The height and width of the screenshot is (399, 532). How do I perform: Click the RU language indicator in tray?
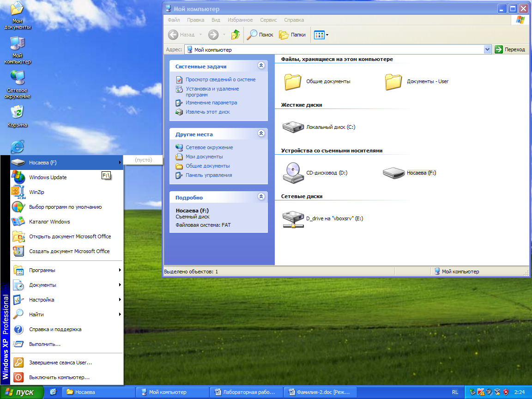[x=455, y=392]
